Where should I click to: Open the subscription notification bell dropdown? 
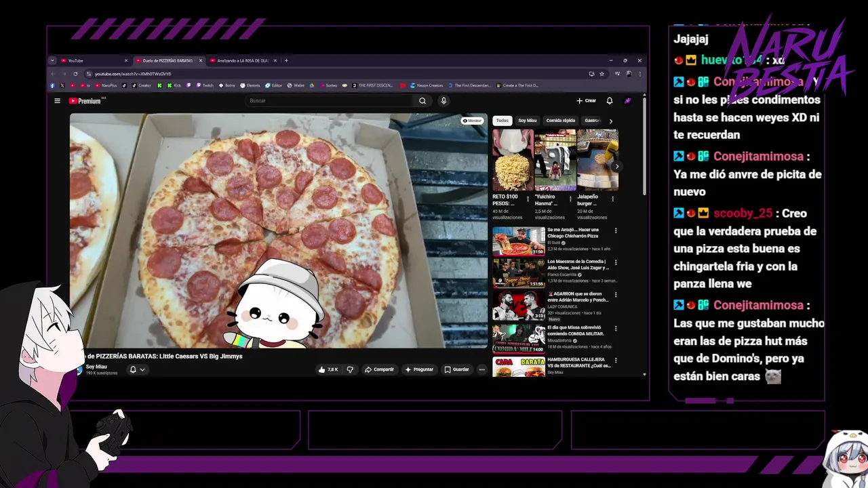[137, 369]
